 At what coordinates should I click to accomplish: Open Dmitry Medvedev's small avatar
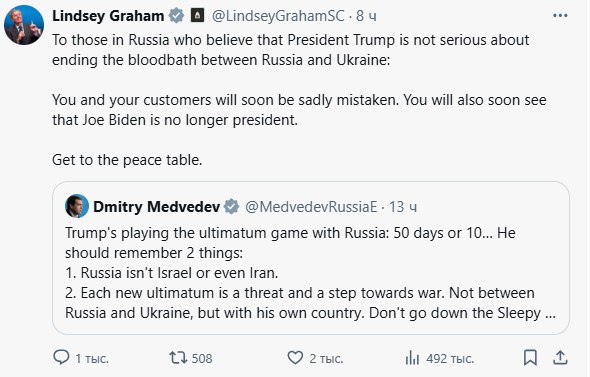point(77,206)
